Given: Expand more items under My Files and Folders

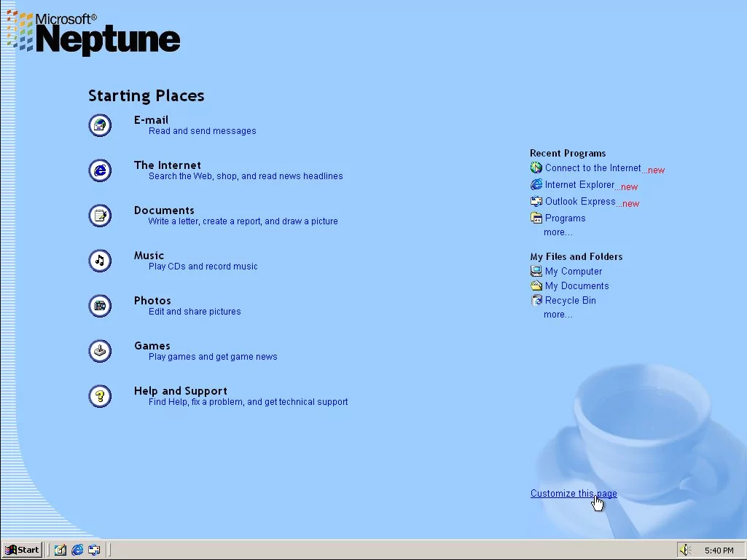Looking at the screenshot, I should click(558, 314).
